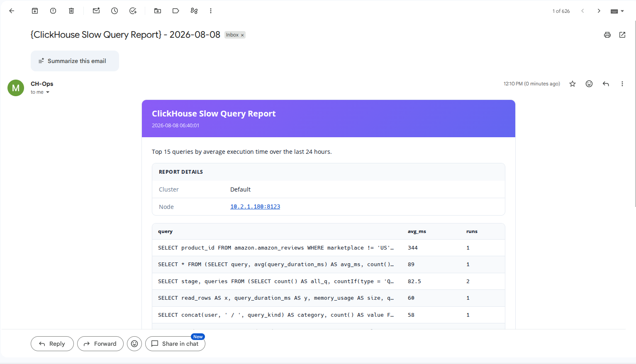Print this email
The image size is (636, 364).
(x=607, y=35)
